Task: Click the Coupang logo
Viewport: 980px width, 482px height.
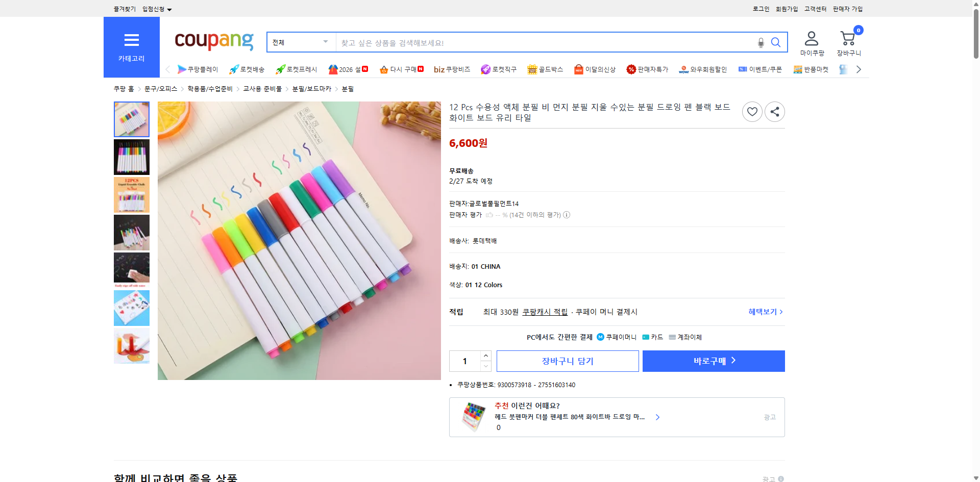Action: click(x=214, y=42)
